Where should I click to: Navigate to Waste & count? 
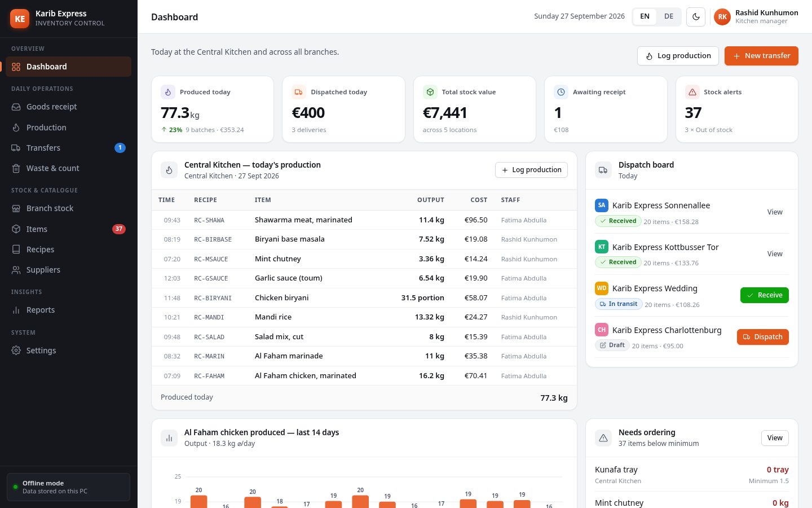[68, 168]
